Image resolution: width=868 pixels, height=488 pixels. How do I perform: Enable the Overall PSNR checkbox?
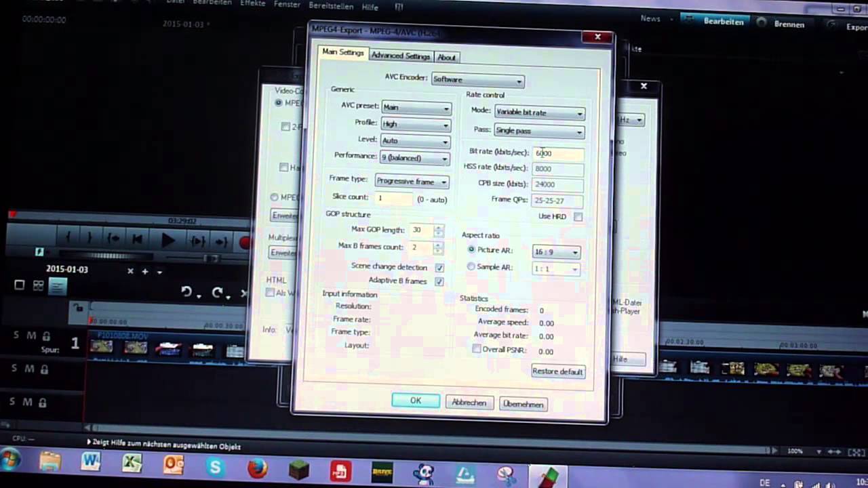tap(477, 349)
